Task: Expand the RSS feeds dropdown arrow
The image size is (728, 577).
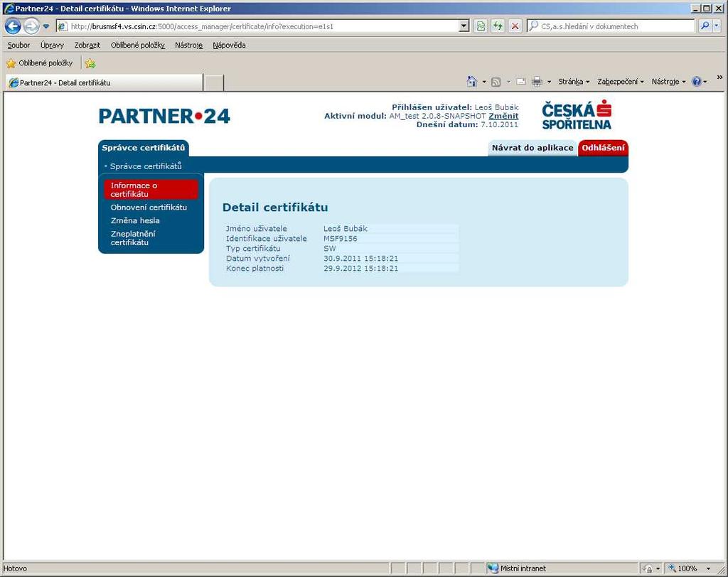Action: (508, 82)
